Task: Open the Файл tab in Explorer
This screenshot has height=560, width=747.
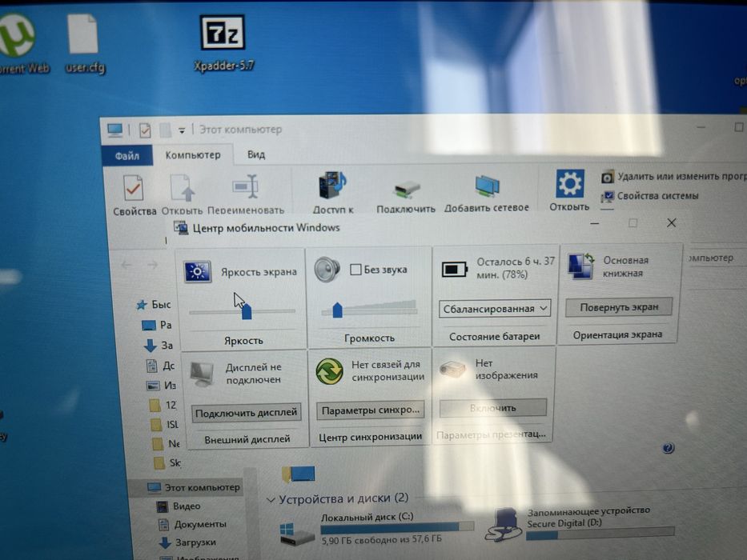Action: click(x=127, y=156)
